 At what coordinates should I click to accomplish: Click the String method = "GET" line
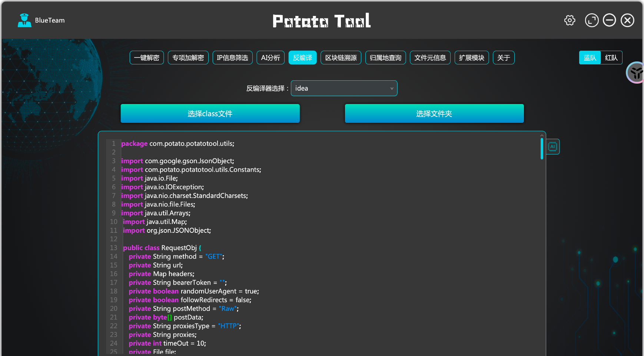click(177, 256)
